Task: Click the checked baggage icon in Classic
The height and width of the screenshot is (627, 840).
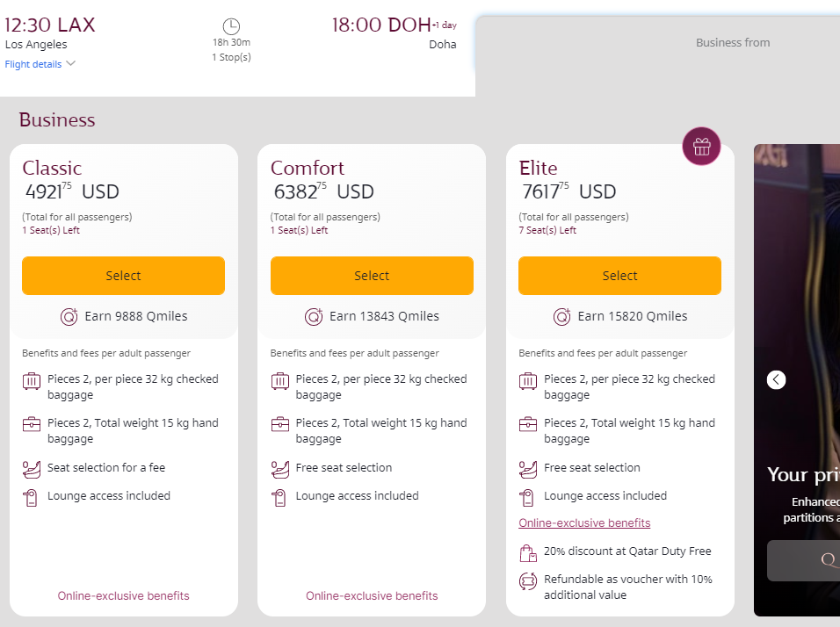Action: coord(32,381)
